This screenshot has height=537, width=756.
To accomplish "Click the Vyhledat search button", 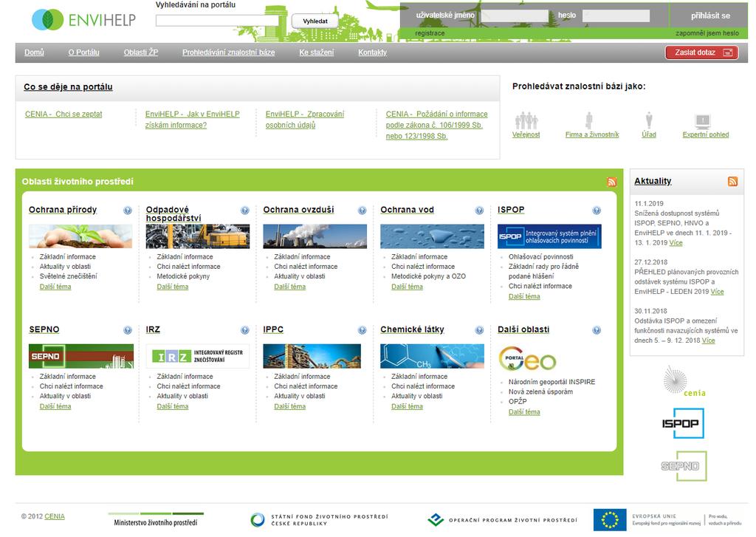I will (315, 21).
